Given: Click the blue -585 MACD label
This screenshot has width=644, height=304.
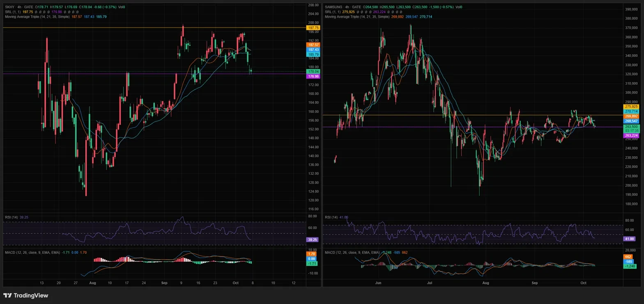Looking at the screenshot, I should pyautogui.click(x=629, y=262).
